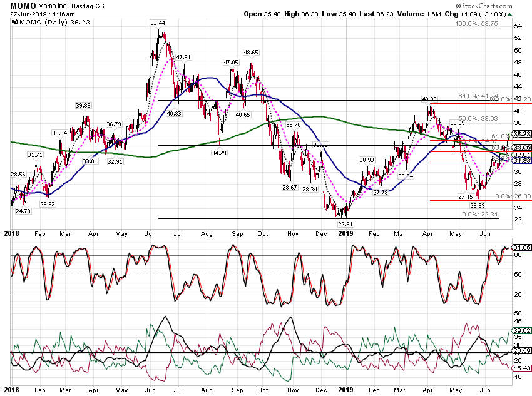Viewport: 532px width, 396px height.
Task: Click the Volume 1.6M reading
Action: 419,14
